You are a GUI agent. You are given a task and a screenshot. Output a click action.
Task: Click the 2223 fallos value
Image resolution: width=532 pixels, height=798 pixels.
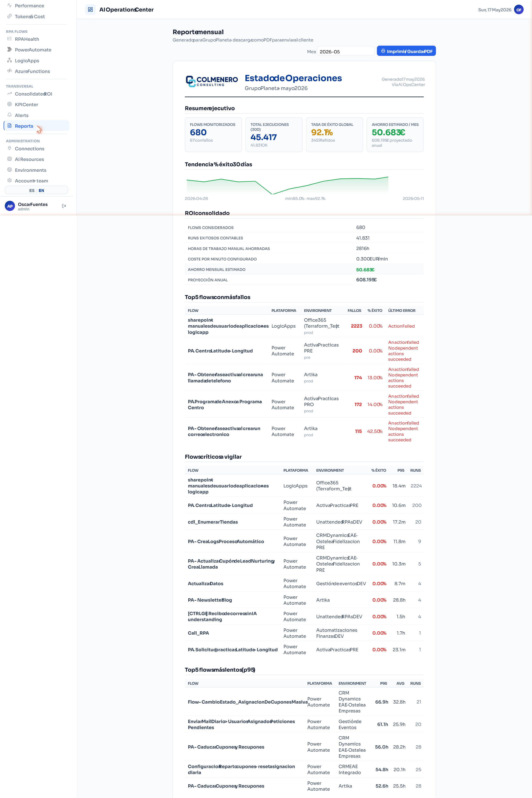(x=356, y=326)
